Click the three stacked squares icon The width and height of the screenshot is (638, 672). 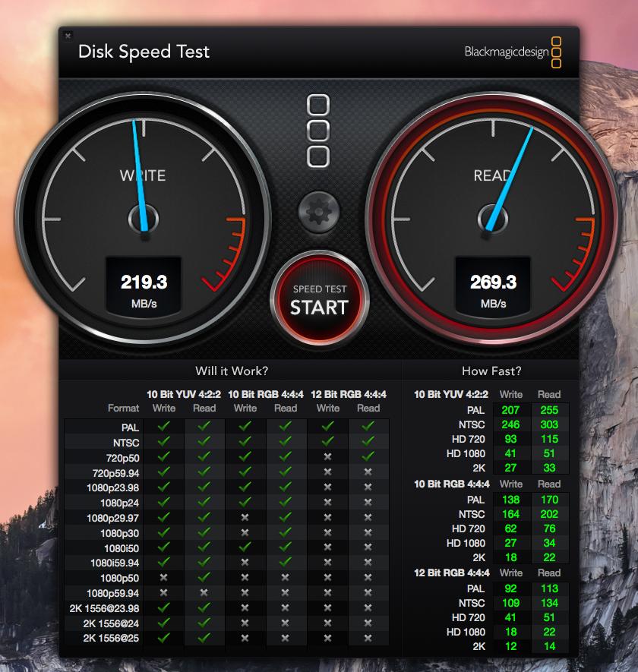click(318, 131)
